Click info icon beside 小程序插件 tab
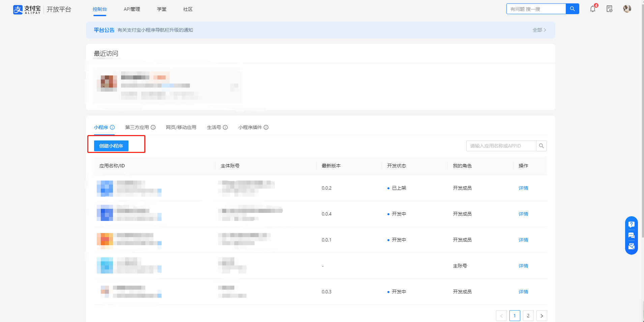This screenshot has height=322, width=644. 266,127
